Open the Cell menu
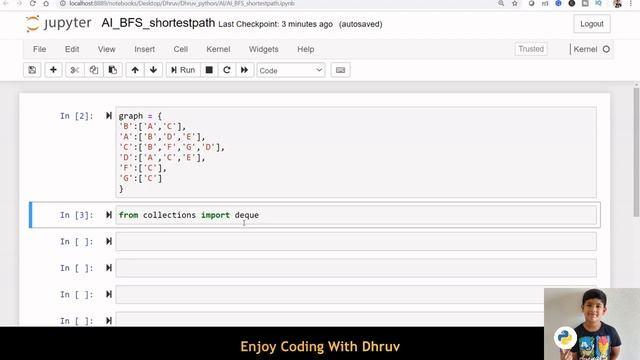 [181, 49]
